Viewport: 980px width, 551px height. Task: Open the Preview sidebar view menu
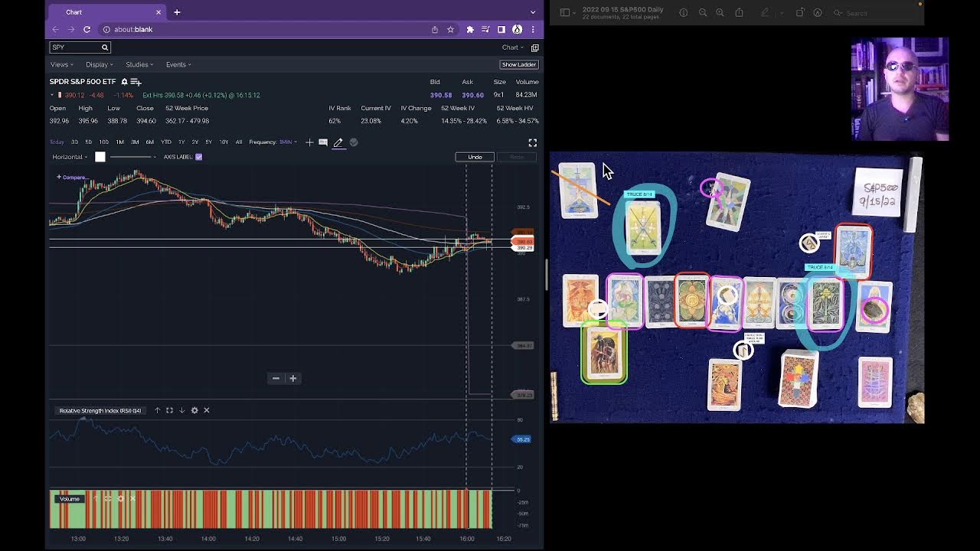567,12
